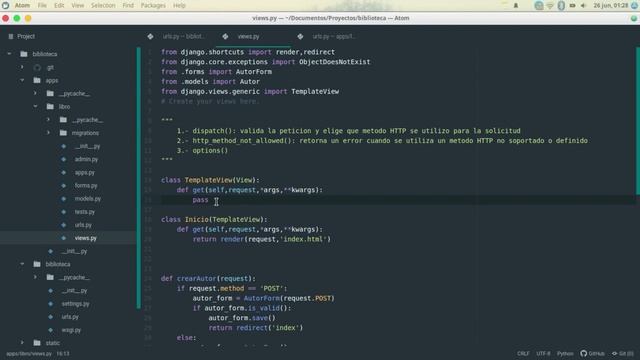
Task: Click the Python icon beside tests.py
Action: tap(63, 212)
